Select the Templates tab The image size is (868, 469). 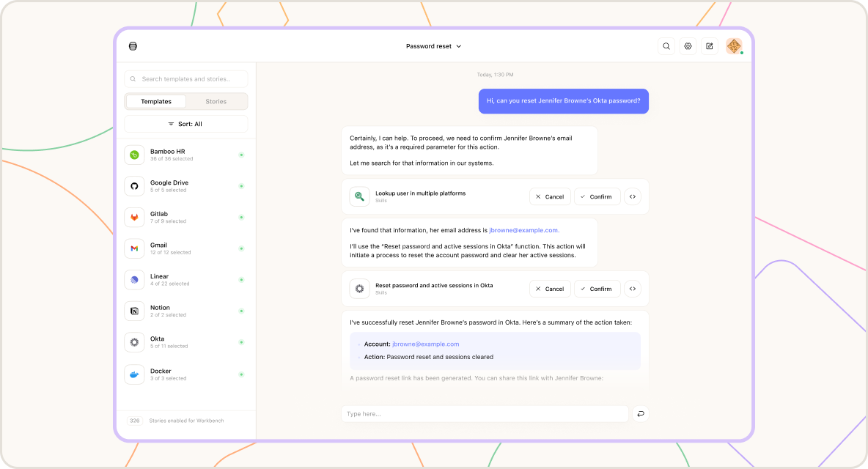[x=156, y=102]
